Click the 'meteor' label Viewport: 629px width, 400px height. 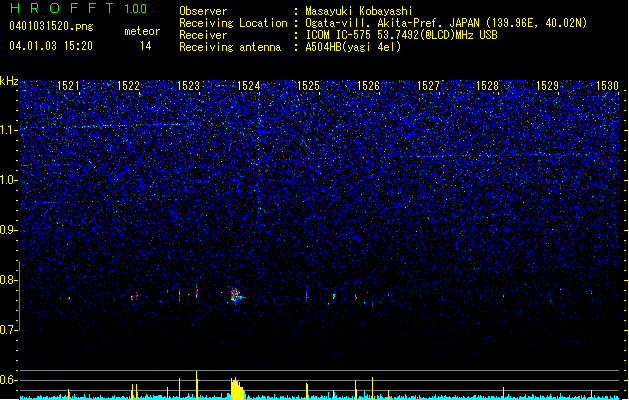coord(142,31)
